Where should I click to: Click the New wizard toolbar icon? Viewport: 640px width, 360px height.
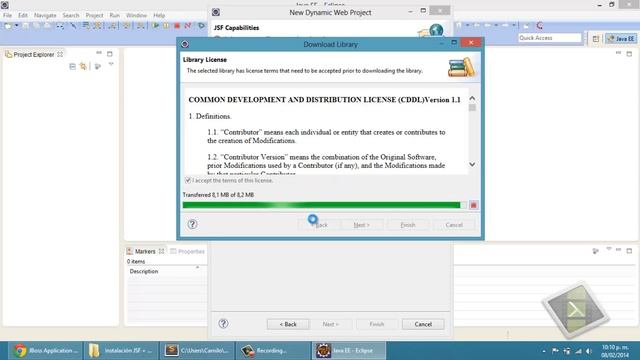point(8,26)
